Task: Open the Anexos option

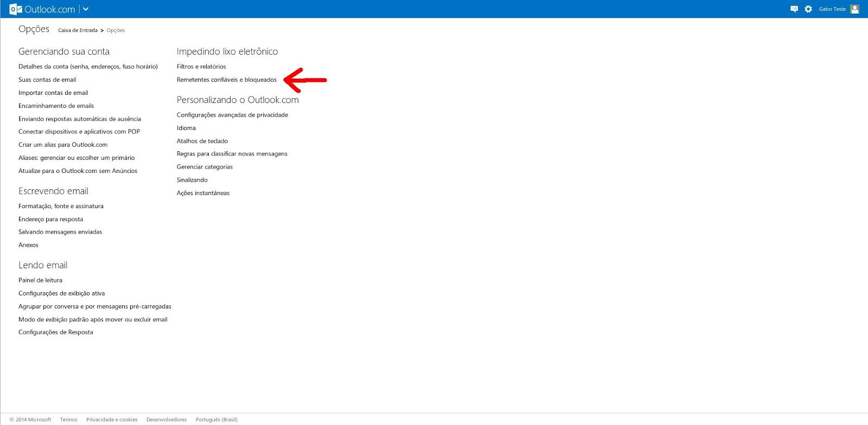Action: pyautogui.click(x=28, y=245)
